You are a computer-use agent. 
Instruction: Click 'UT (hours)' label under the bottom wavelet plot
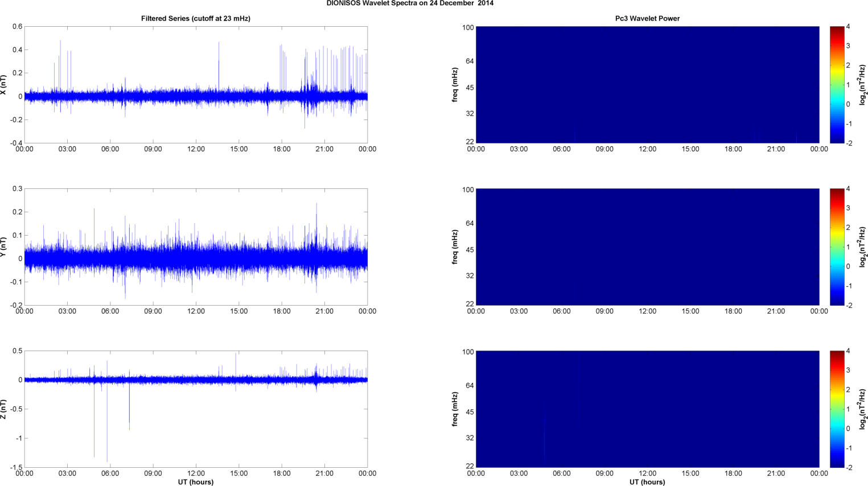647,482
